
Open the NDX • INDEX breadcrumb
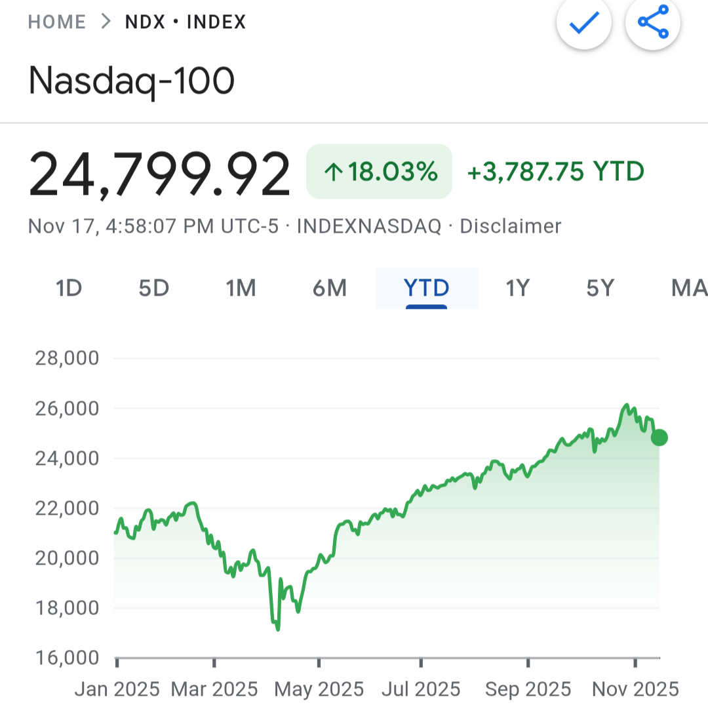186,22
